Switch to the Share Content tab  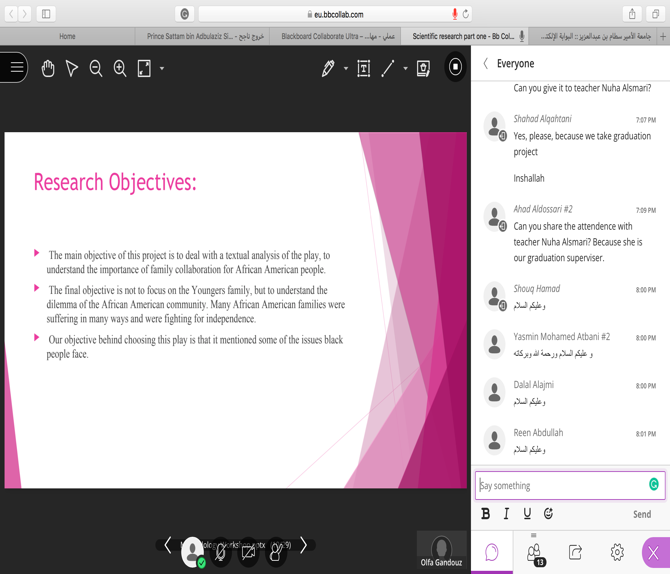coord(575,552)
